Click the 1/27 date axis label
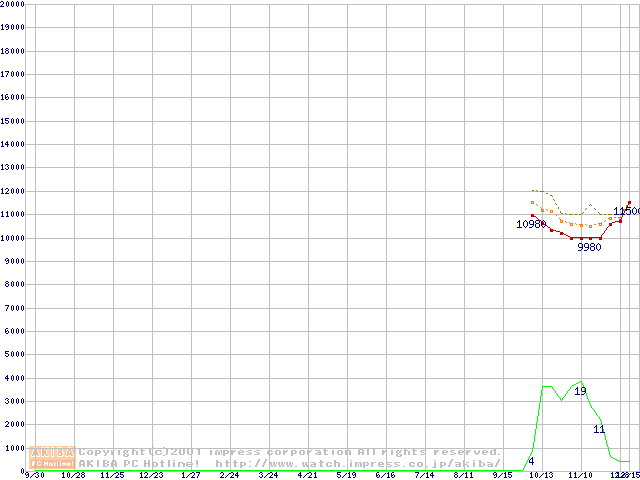Viewport: 640px width, 480px height. point(190,476)
